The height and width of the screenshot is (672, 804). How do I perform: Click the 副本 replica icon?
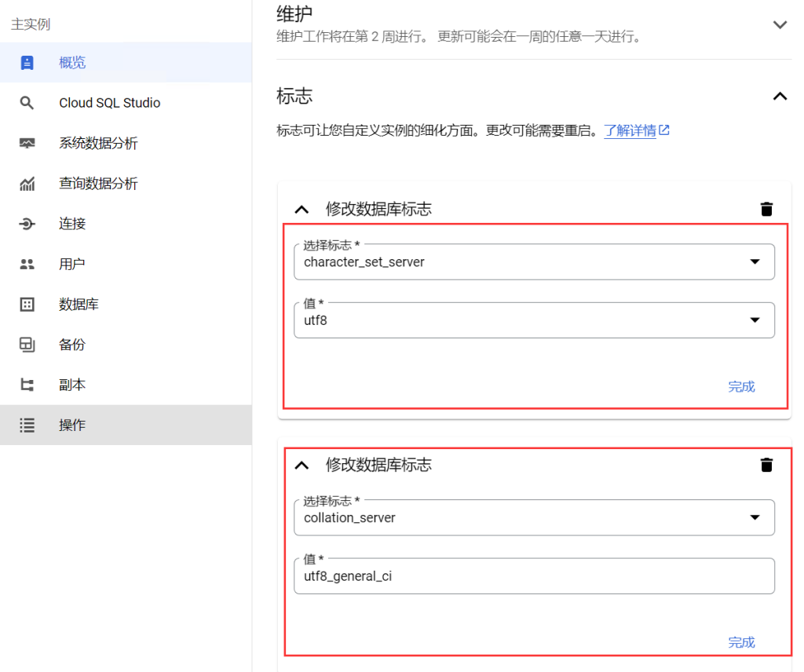point(27,385)
